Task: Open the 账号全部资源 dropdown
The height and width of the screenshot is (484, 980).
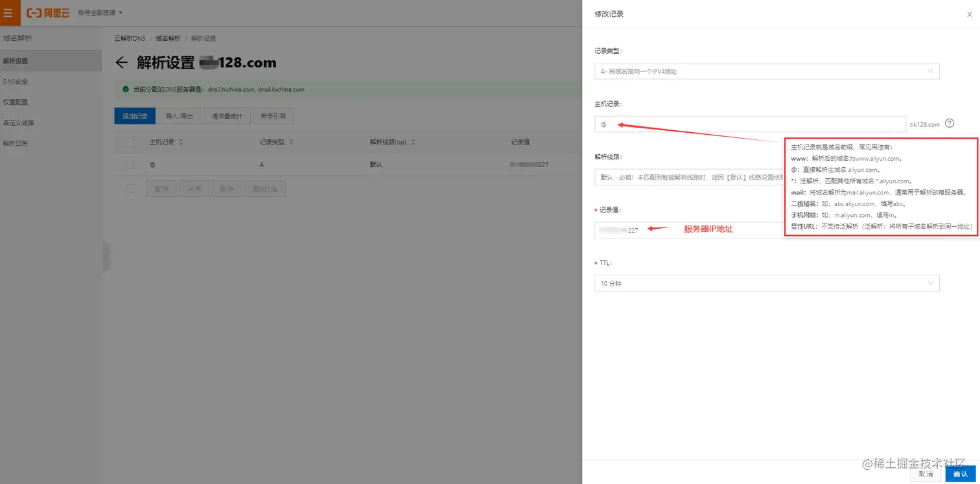Action: tap(100, 12)
